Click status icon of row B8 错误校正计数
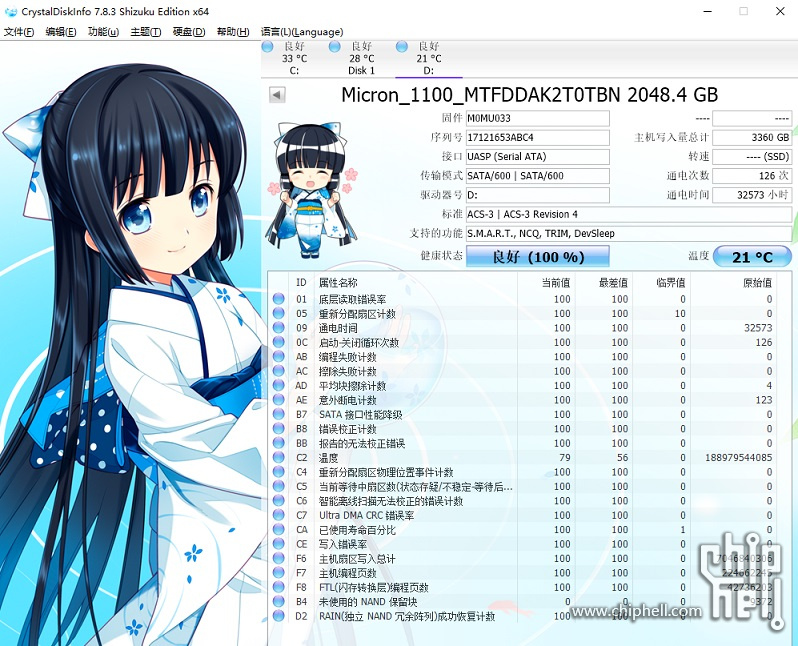The height and width of the screenshot is (646, 798). click(x=278, y=429)
